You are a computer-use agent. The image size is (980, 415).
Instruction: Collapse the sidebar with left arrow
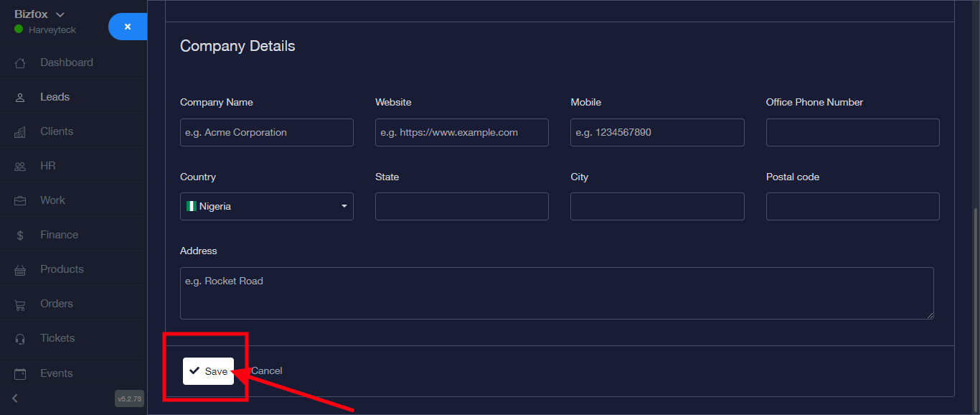tap(15, 398)
